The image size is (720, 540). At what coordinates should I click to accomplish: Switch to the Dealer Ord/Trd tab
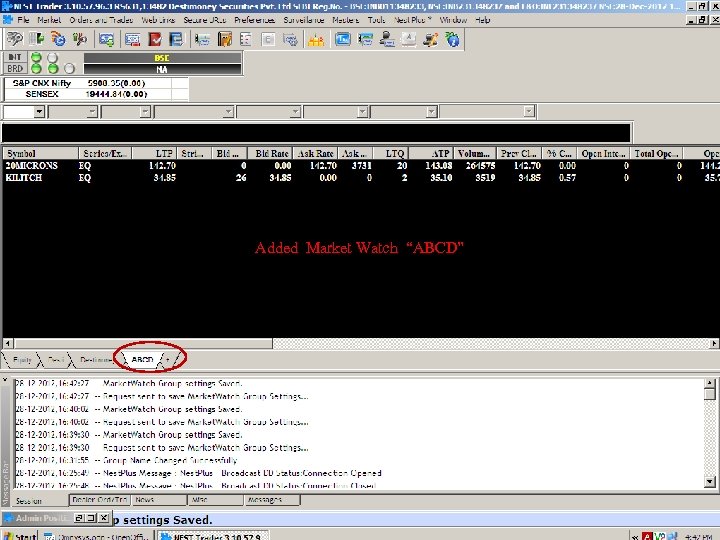(x=100, y=500)
